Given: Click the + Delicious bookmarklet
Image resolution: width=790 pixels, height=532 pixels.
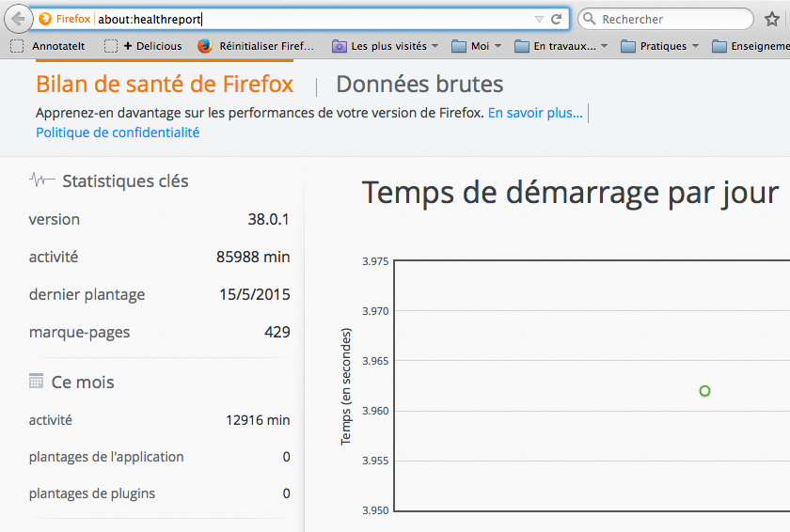Looking at the screenshot, I should [x=143, y=46].
